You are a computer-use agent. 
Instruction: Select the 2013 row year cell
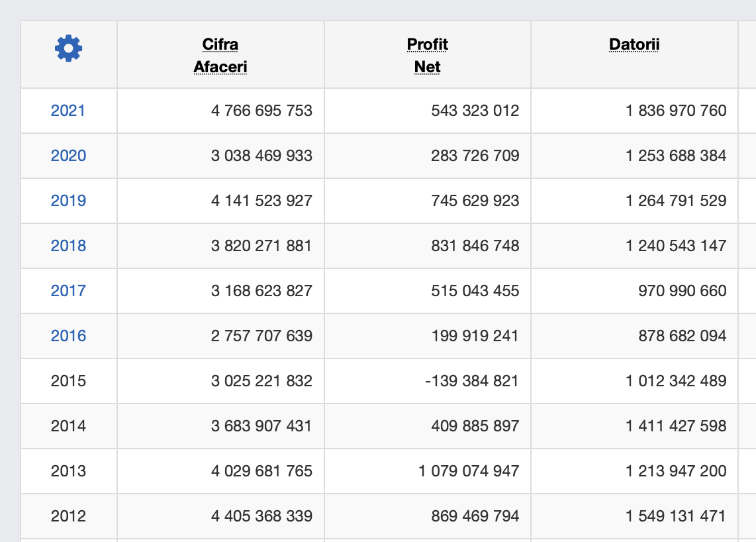(68, 471)
